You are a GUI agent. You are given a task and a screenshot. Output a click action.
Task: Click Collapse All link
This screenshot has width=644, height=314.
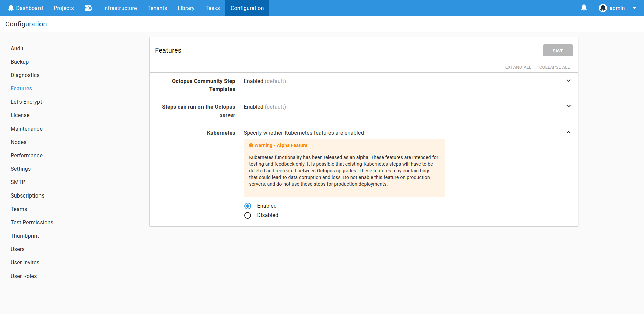554,67
